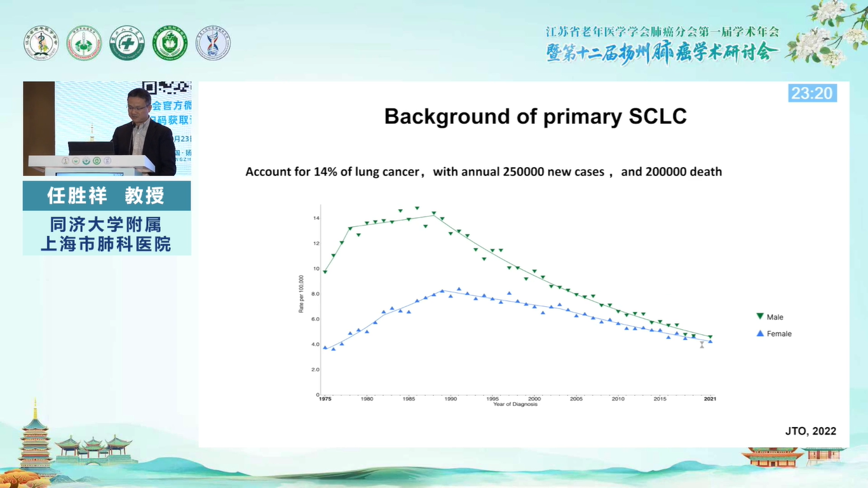
Task: Click the speaker name banner 任胜祥 教授
Action: click(x=107, y=196)
